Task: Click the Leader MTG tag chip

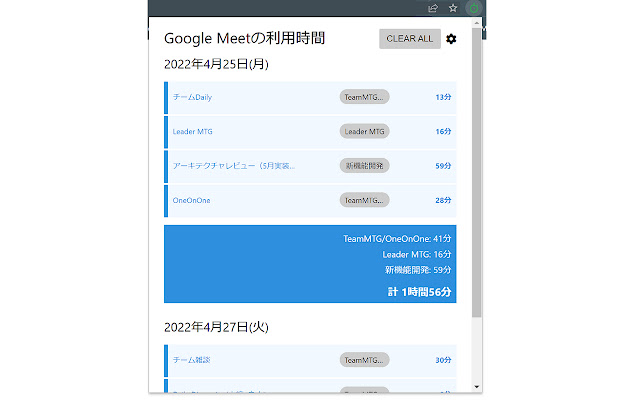Action: (364, 131)
